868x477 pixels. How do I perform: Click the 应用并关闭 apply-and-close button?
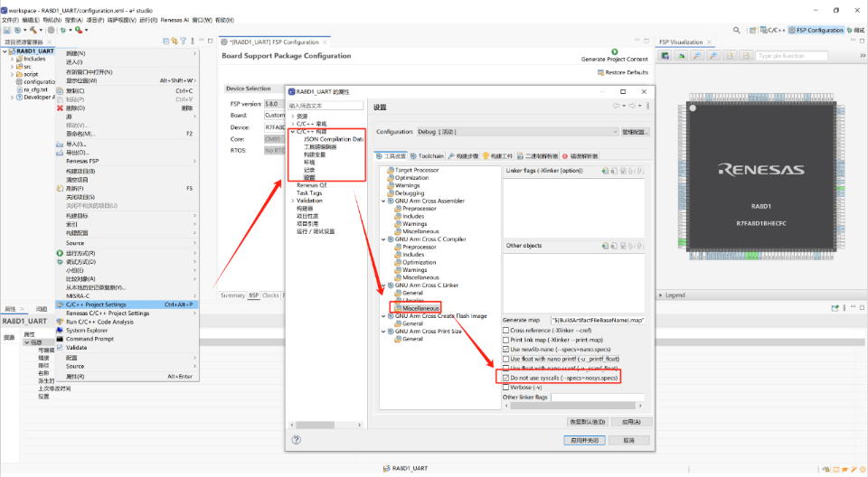click(x=585, y=441)
